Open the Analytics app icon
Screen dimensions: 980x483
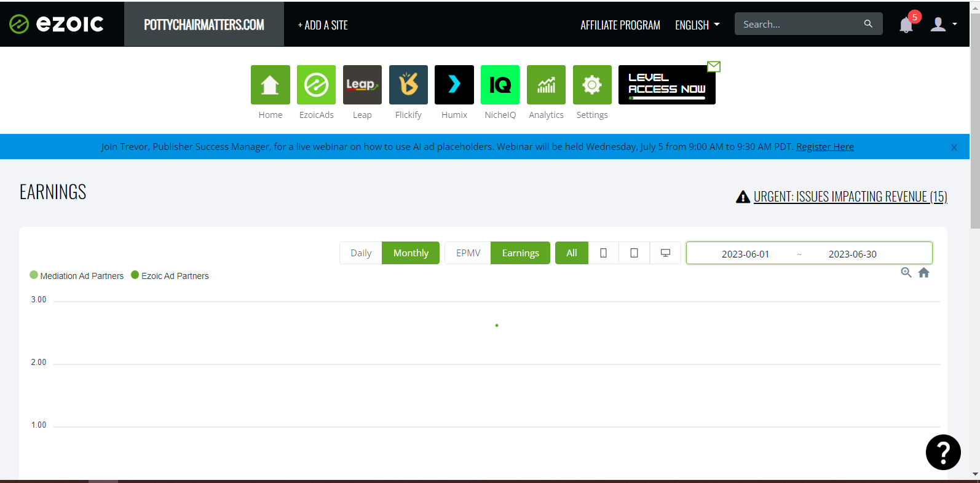click(x=546, y=85)
